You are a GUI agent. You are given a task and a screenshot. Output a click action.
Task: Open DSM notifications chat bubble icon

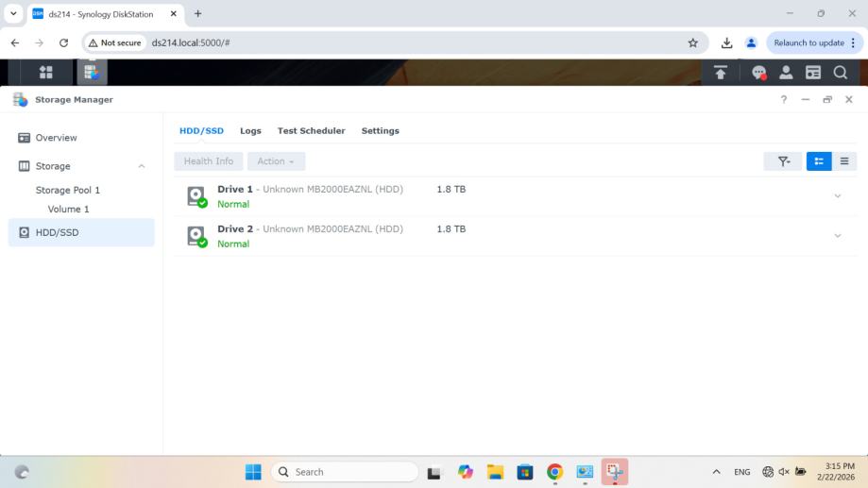[x=758, y=73]
